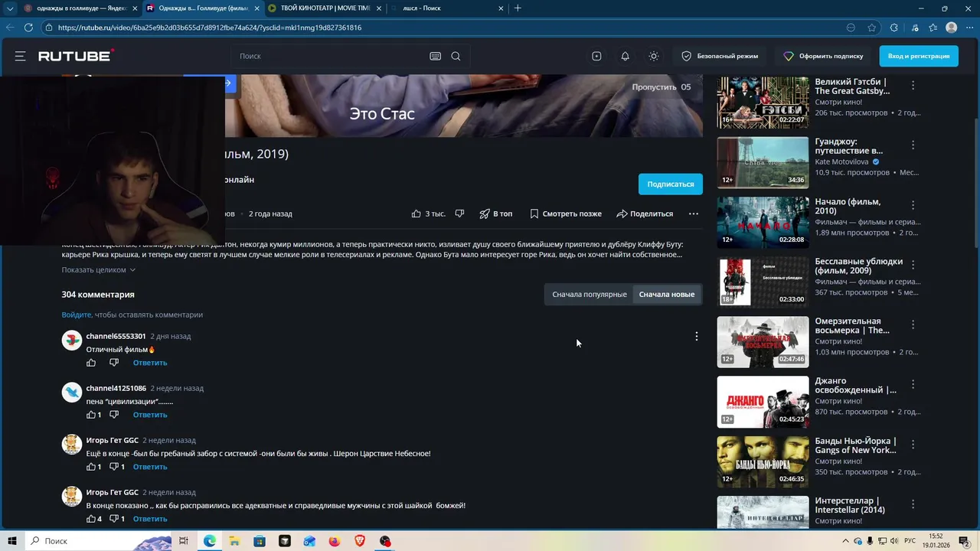The width and height of the screenshot is (980, 551).
Task: Click Войдите link to comment
Action: click(x=77, y=315)
